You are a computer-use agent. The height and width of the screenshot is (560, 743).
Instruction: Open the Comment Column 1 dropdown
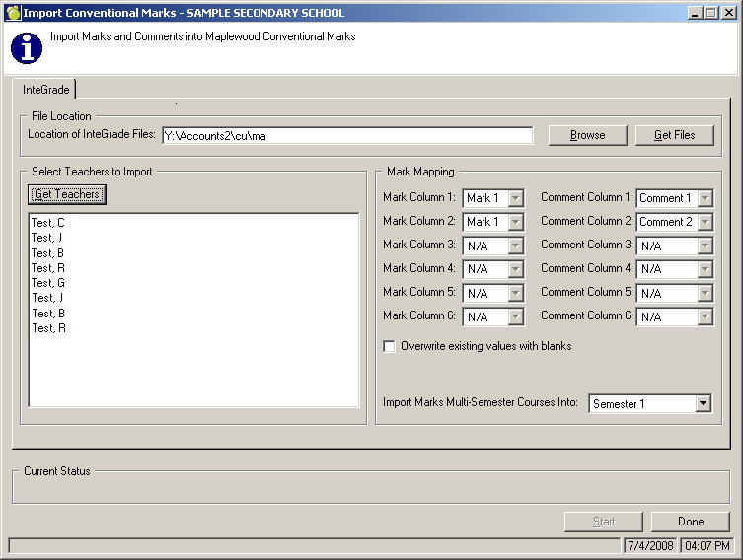pyautogui.click(x=705, y=198)
